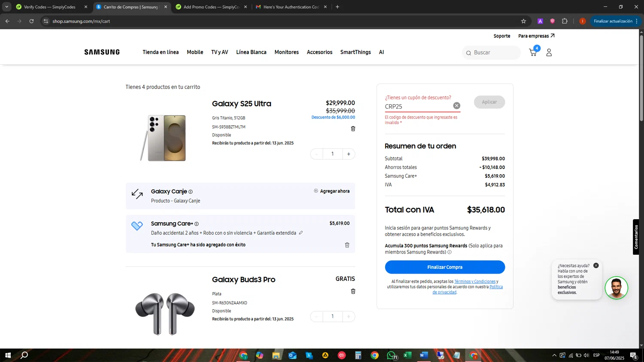Click Agregar ahora for Galaxy Canje
The width and height of the screenshot is (644, 362).
[x=331, y=191]
